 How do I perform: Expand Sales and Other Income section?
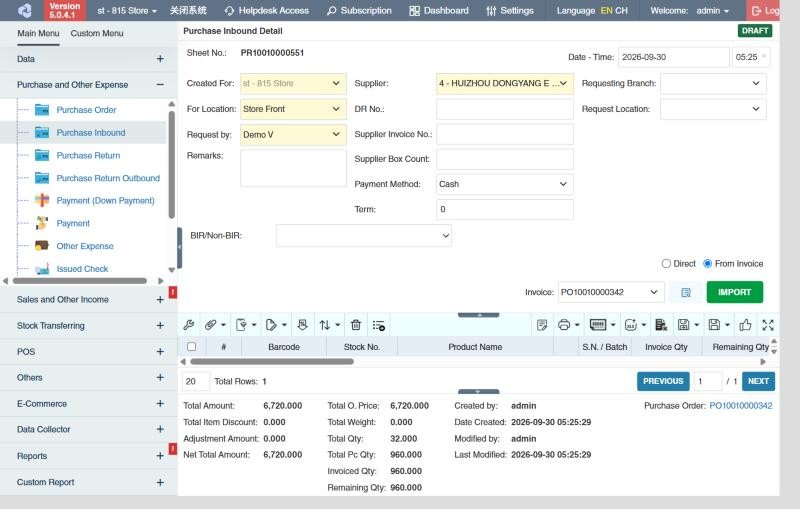click(160, 299)
